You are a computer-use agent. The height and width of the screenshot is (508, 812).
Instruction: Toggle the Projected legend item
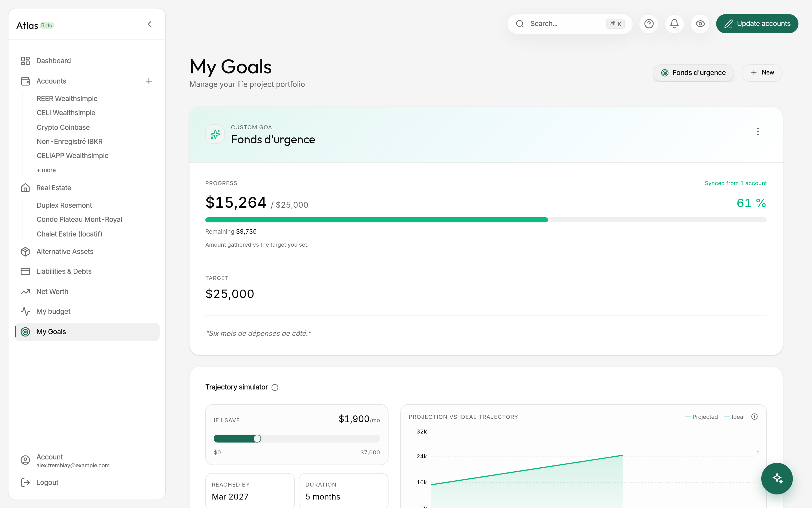pyautogui.click(x=701, y=417)
